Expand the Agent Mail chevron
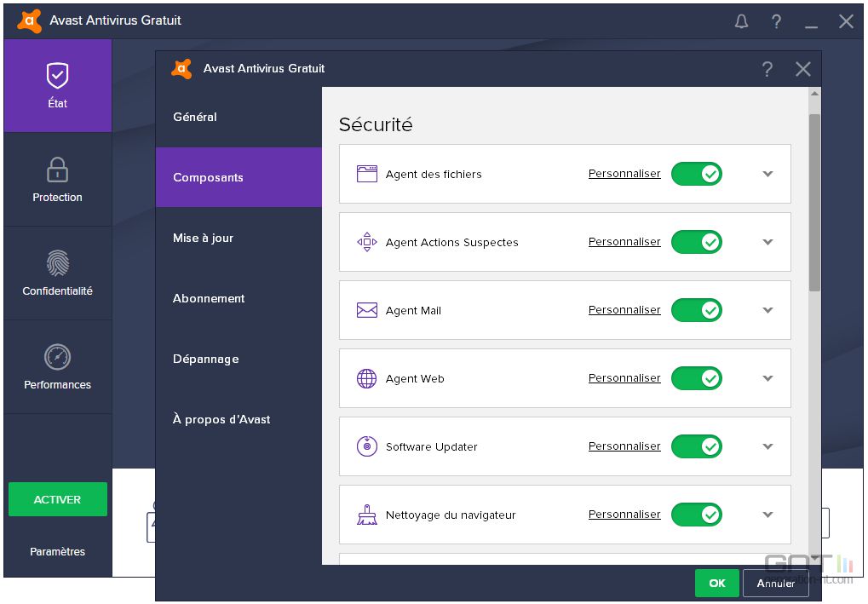Screen dimensions: 868x604 [767, 310]
